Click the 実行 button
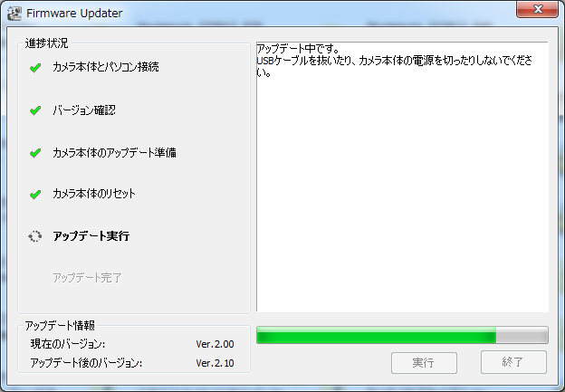Image resolution: width=565 pixels, height=392 pixels. click(x=424, y=363)
